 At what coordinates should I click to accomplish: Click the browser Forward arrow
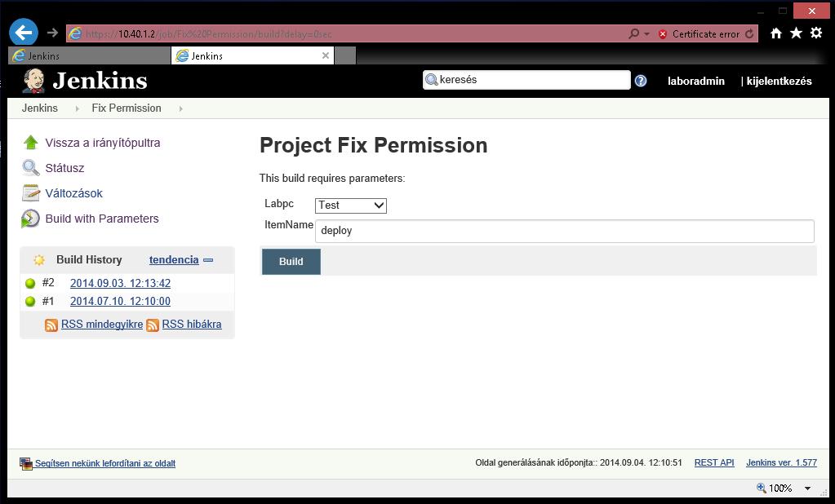click(52, 33)
